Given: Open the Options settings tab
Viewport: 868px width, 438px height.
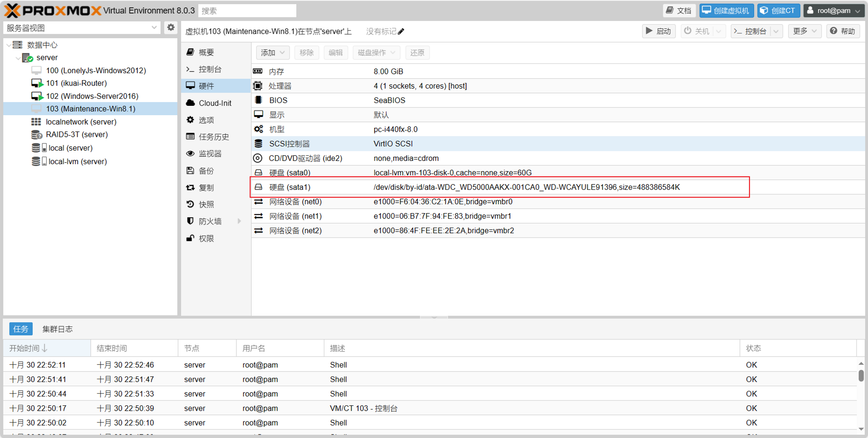Looking at the screenshot, I should point(206,120).
